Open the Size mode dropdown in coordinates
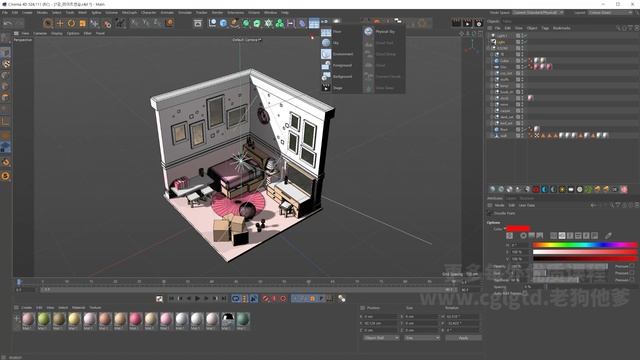This screenshot has width=640, height=360. (x=422, y=338)
